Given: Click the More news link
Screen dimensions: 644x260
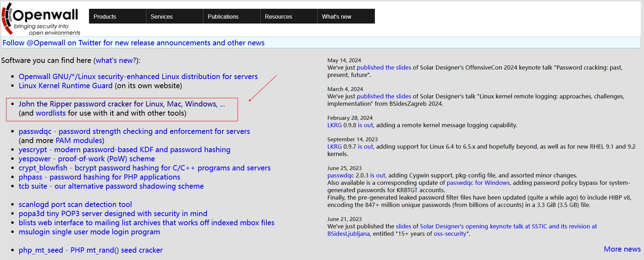Looking at the screenshot, I should (622, 249).
